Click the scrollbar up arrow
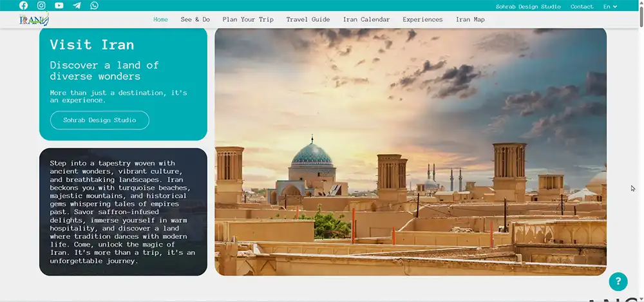 click(x=639, y=3)
